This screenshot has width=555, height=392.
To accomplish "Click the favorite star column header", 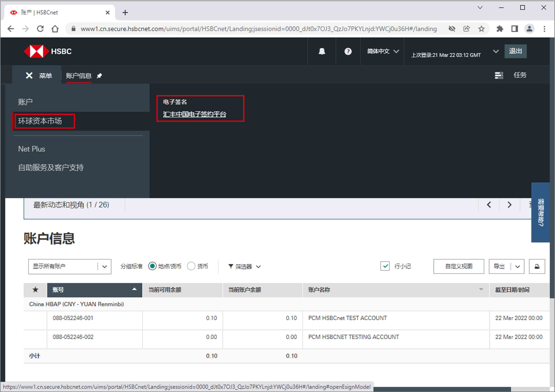I will coord(35,290).
